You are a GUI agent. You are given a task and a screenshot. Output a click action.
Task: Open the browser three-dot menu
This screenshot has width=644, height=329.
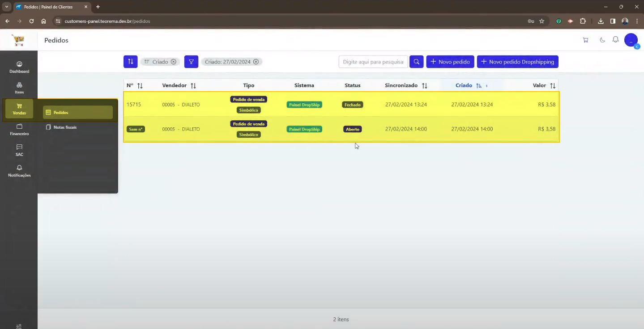point(637,21)
